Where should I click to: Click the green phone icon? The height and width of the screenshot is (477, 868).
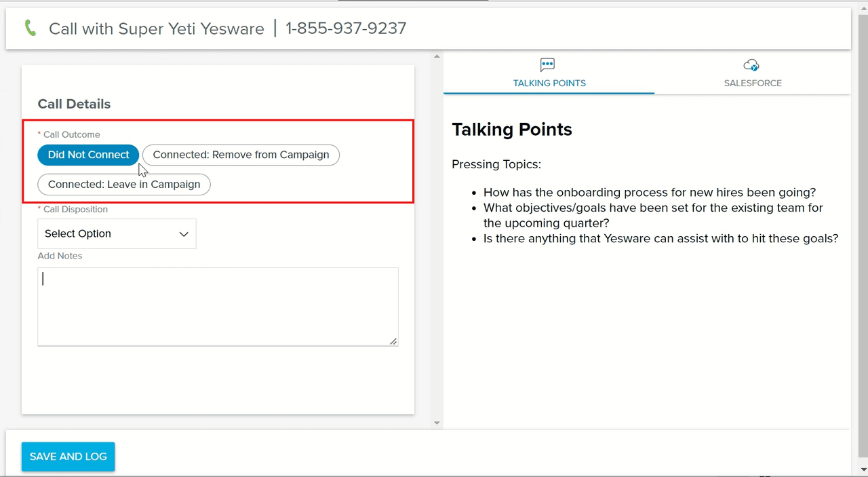point(30,28)
